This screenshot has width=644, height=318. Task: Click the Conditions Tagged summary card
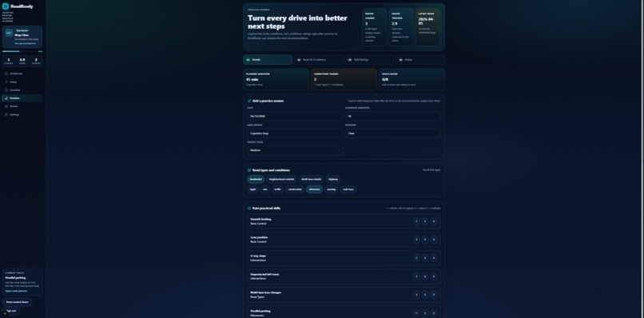pos(344,79)
